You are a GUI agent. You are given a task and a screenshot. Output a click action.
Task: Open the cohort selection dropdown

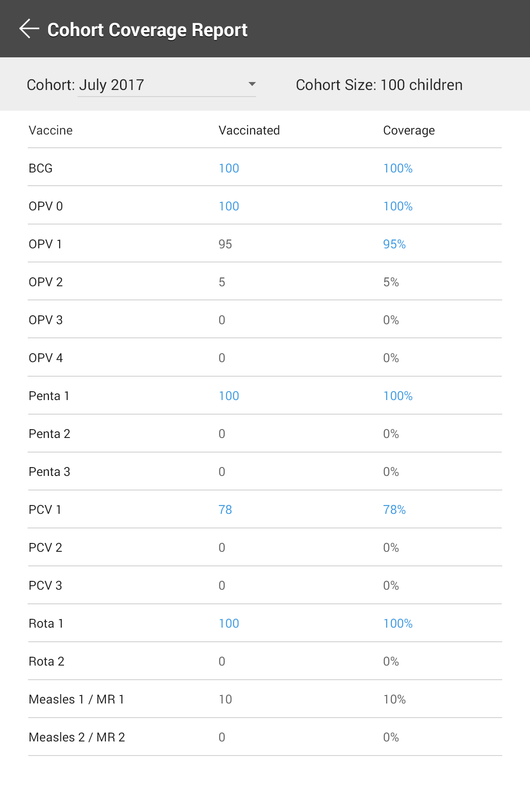(x=167, y=85)
